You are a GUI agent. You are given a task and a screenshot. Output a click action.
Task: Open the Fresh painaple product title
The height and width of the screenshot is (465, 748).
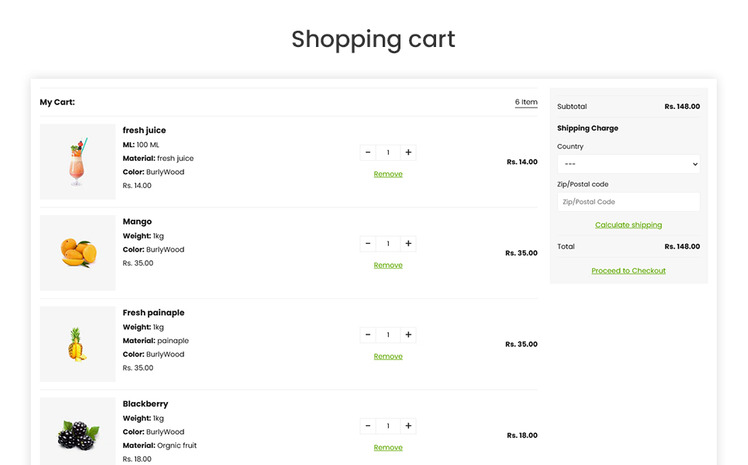click(x=153, y=313)
